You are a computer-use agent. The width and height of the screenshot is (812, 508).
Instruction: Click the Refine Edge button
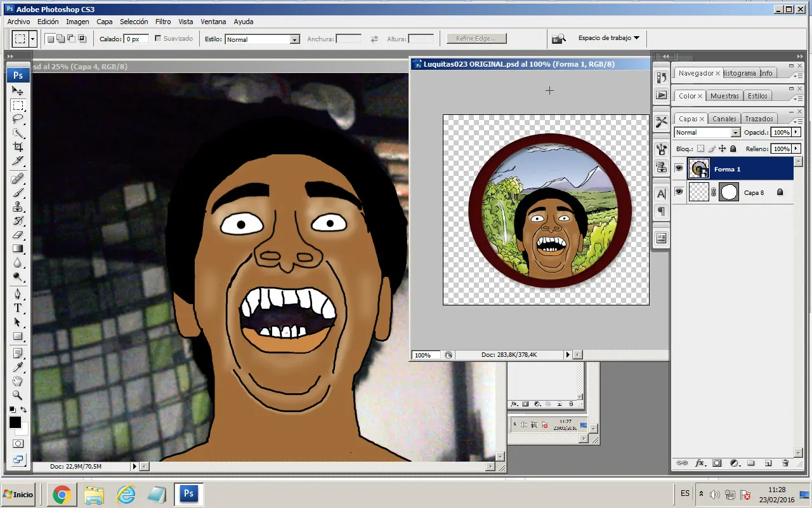[476, 39]
